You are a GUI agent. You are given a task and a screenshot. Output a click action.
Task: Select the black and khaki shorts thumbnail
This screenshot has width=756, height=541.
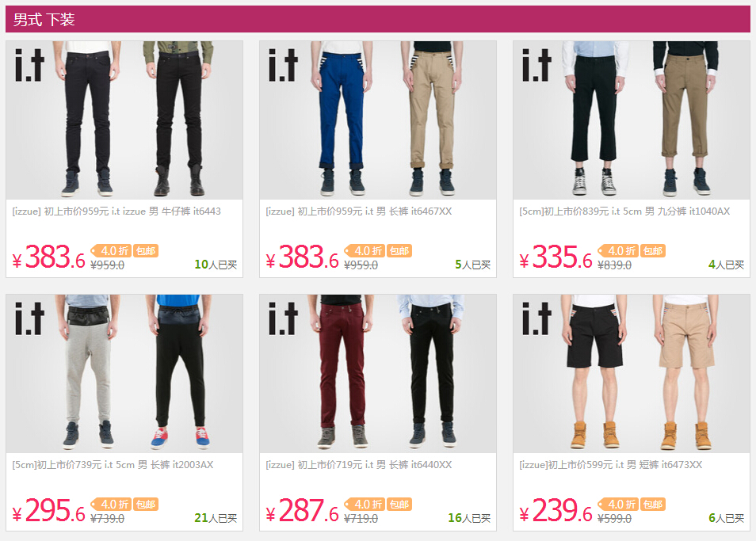[x=632, y=373]
